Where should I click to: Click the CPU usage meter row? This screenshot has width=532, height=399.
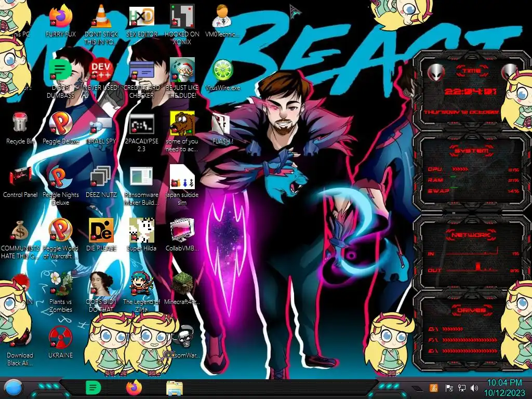pyautogui.click(x=473, y=169)
